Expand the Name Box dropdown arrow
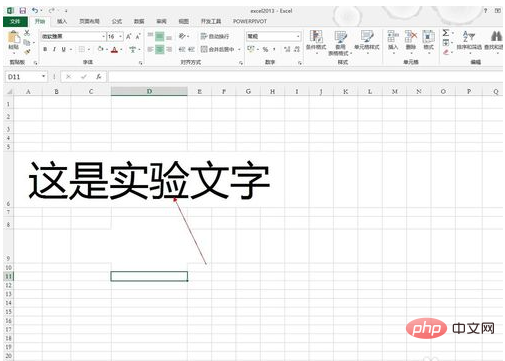 point(43,77)
